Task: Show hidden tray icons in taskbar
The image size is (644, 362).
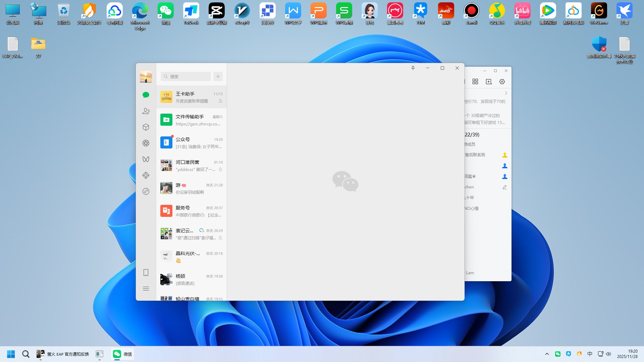Action: pos(547,354)
